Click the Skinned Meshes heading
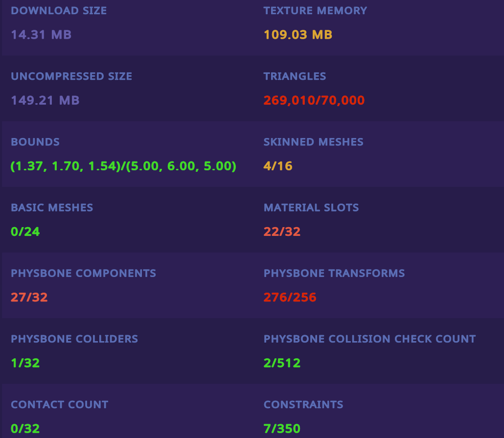The width and height of the screenshot is (504, 438). click(313, 142)
